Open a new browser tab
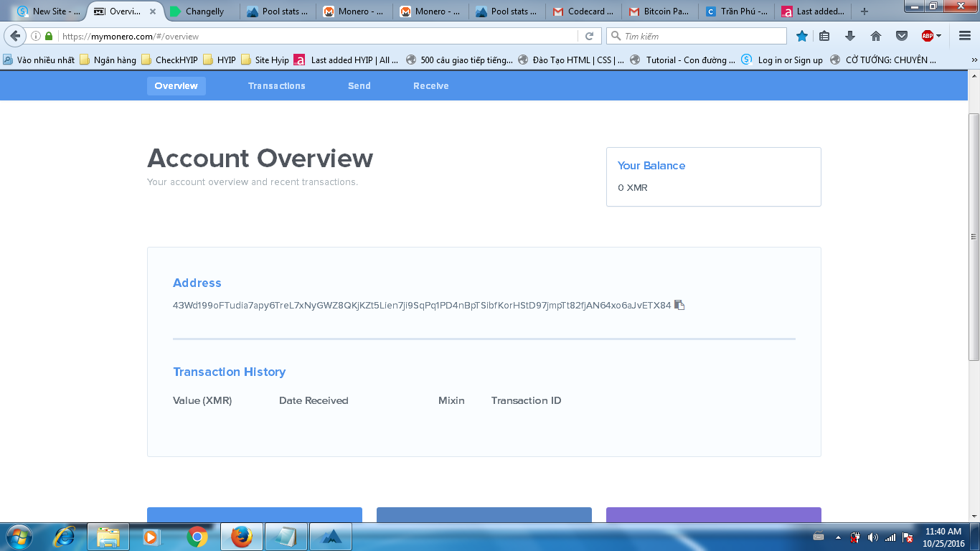Viewport: 980px width, 551px height. point(864,11)
